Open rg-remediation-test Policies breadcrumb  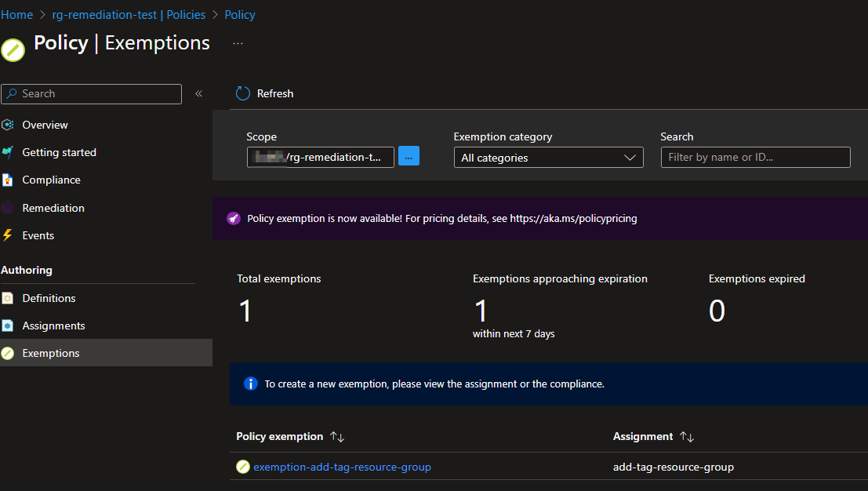coord(129,15)
